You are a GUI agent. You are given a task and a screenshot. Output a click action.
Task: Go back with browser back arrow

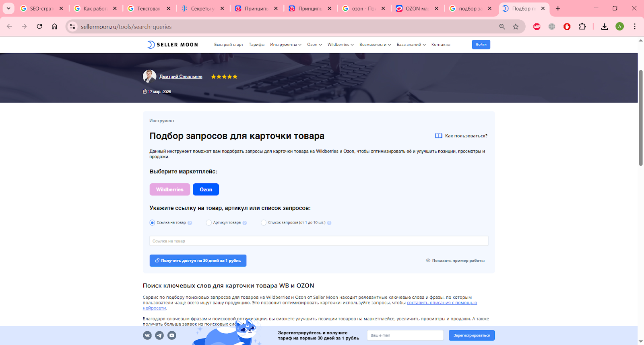(9, 27)
